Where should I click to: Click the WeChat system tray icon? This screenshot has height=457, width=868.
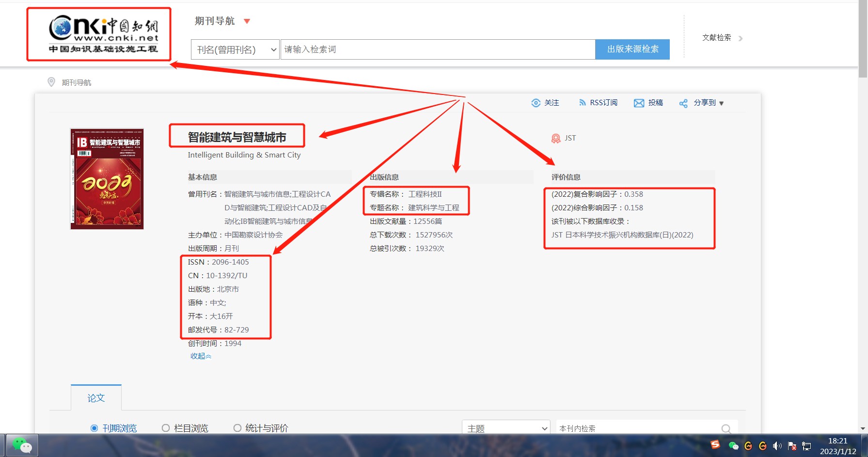pos(733,446)
